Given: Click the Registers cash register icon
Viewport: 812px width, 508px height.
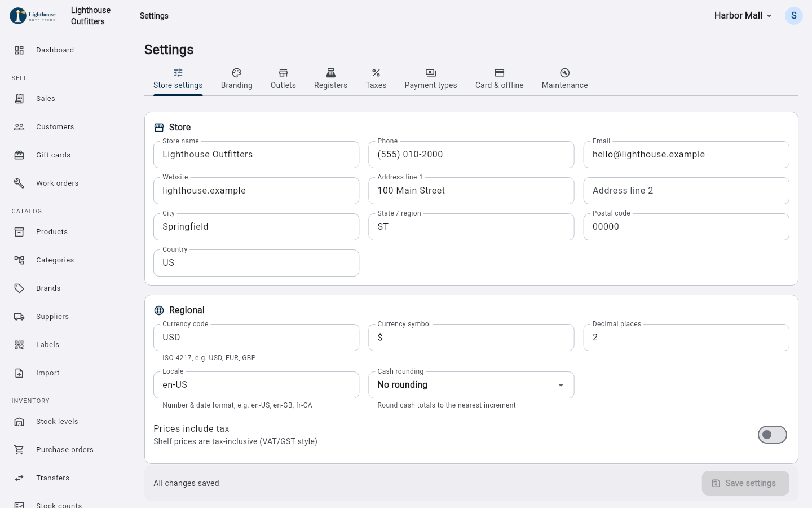Looking at the screenshot, I should [331, 73].
